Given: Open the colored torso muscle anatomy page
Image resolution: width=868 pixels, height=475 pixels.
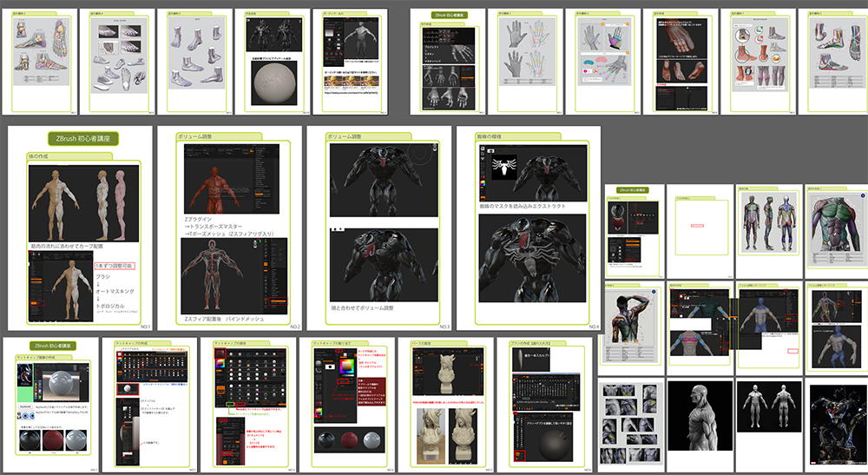Looking at the screenshot, I should tap(837, 231).
